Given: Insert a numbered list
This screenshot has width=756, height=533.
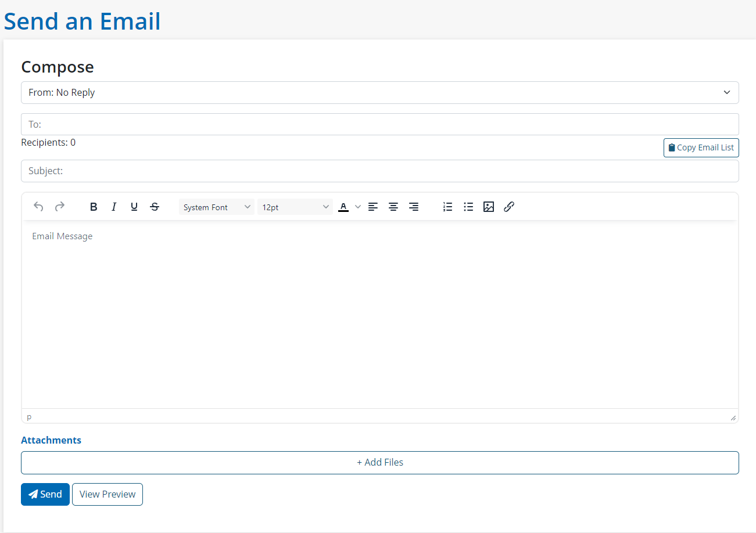Looking at the screenshot, I should [447, 207].
